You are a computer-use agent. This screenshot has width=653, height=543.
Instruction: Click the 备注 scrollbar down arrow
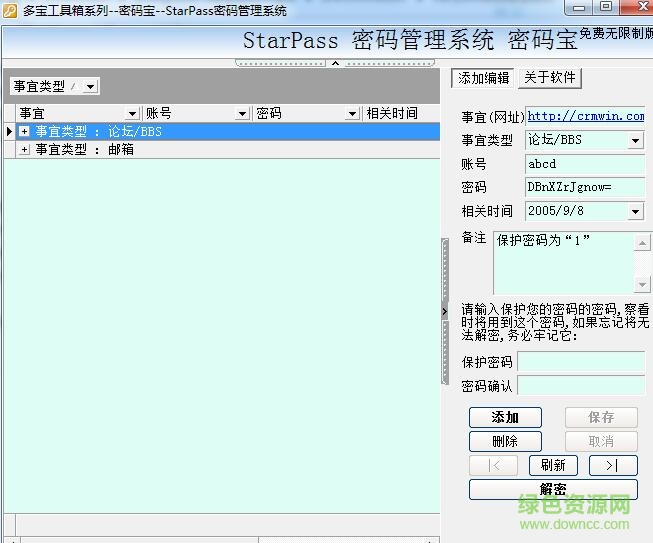click(642, 284)
